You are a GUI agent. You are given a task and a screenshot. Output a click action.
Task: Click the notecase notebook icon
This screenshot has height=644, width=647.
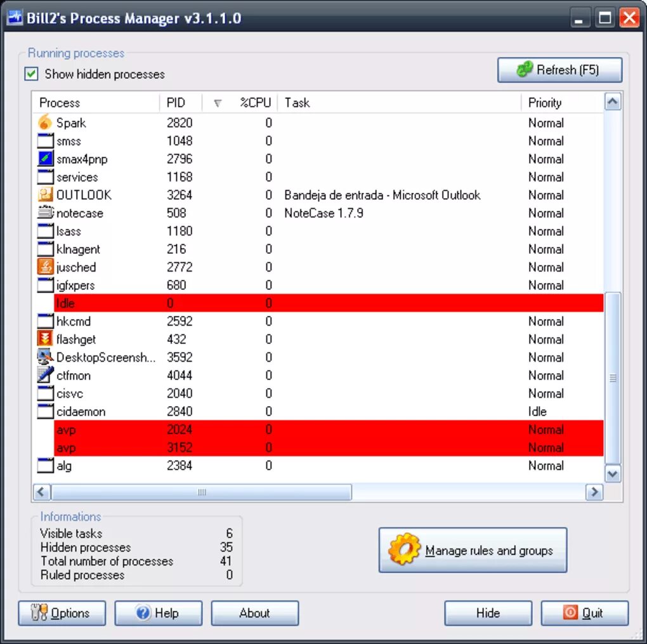pyautogui.click(x=46, y=213)
